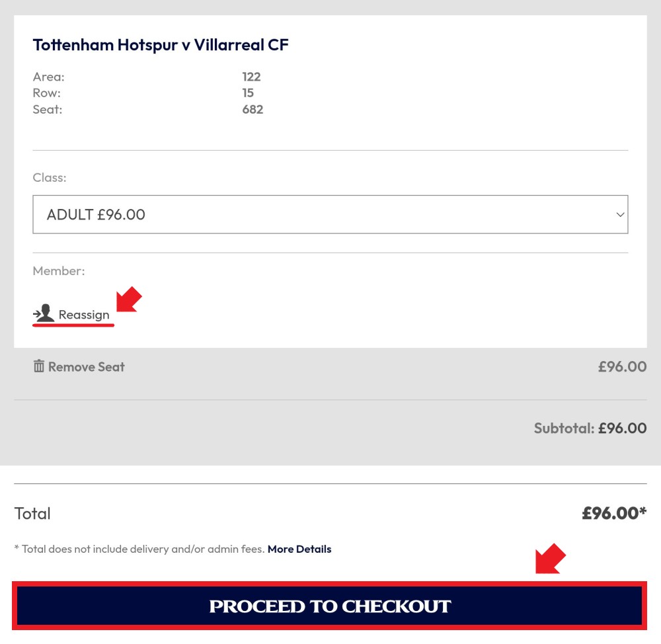The image size is (661, 644).
Task: Click the red arrow pointing at Reassign
Action: click(129, 300)
